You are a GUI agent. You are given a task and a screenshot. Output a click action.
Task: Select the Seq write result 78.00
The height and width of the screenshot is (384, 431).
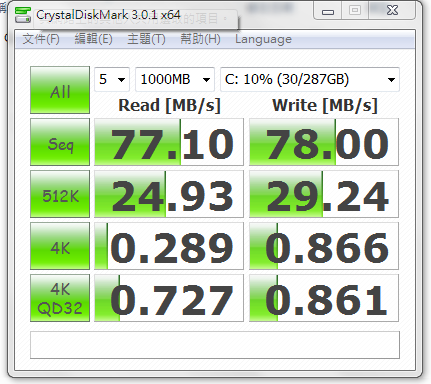point(324,142)
